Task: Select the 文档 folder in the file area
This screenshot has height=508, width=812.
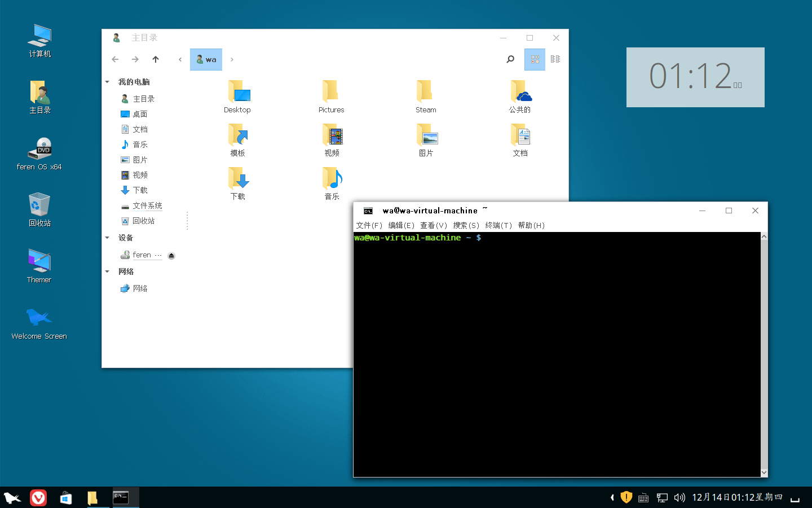Action: 520,140
